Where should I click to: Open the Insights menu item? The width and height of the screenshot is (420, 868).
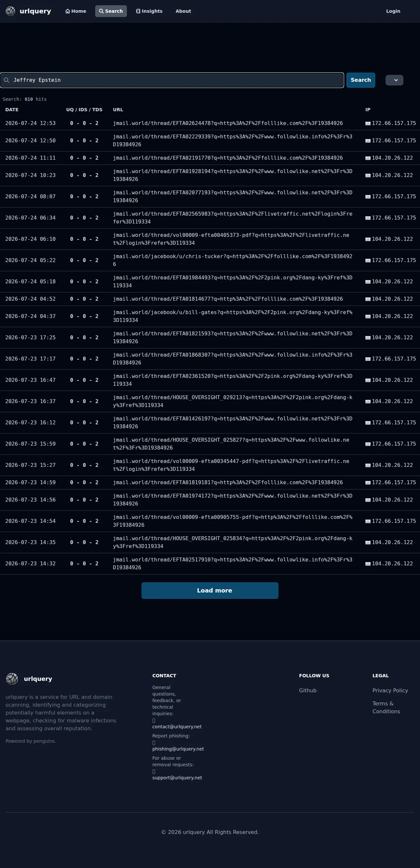point(149,11)
